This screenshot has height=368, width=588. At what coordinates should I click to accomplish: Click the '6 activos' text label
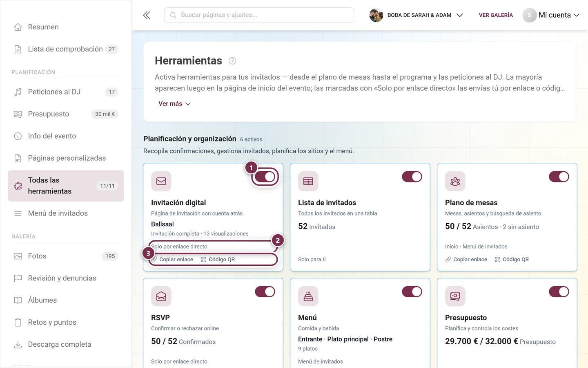coord(251,139)
